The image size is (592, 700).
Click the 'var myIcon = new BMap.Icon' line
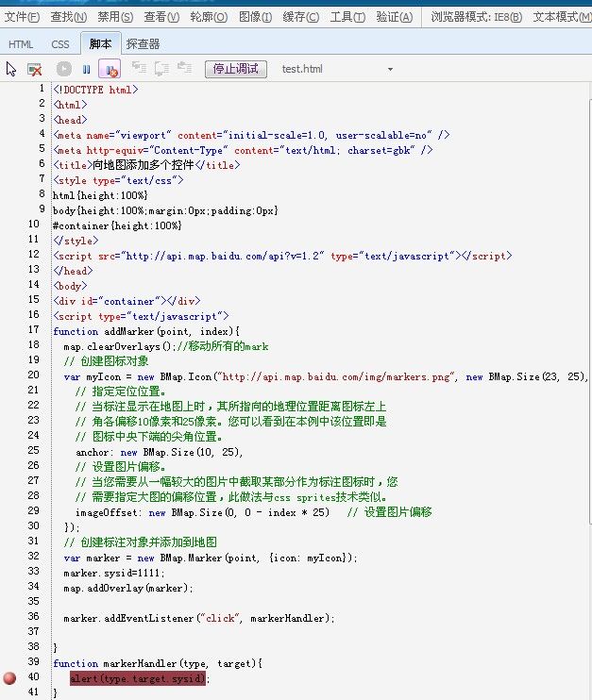click(326, 376)
